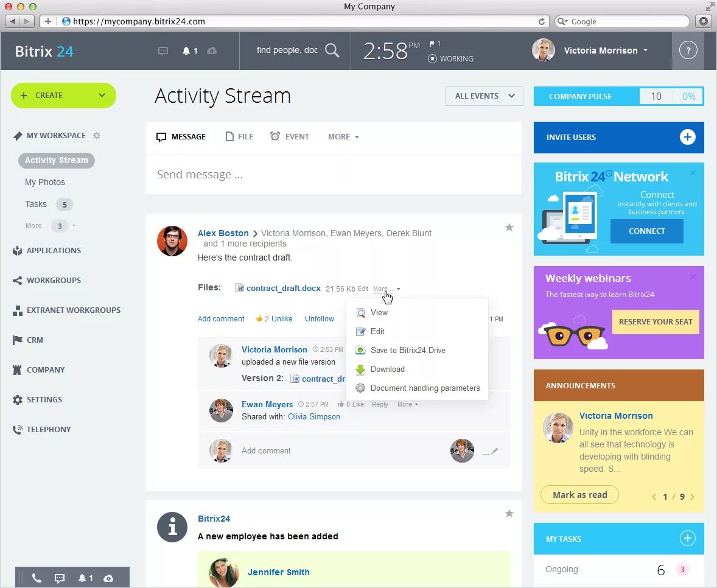Screen dimensions: 717x588
Task: Open chat icon in bottom bar
Action: click(x=60, y=578)
